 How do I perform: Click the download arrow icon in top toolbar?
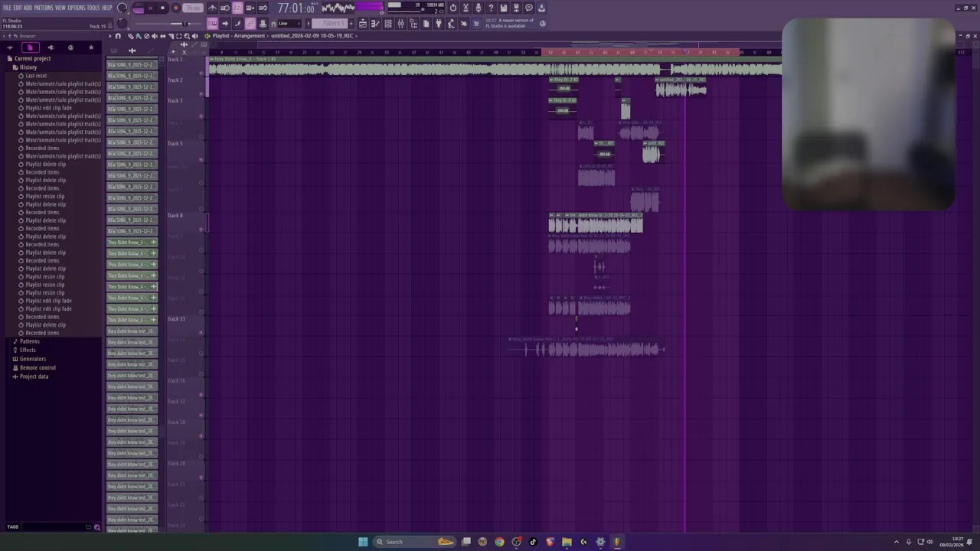coord(541,8)
